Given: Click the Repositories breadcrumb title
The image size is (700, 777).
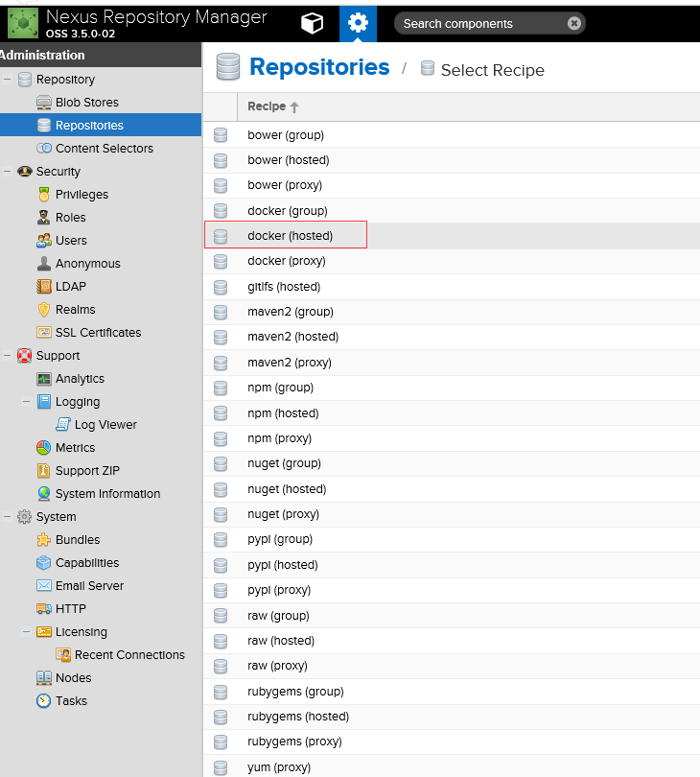Looking at the screenshot, I should pyautogui.click(x=319, y=67).
